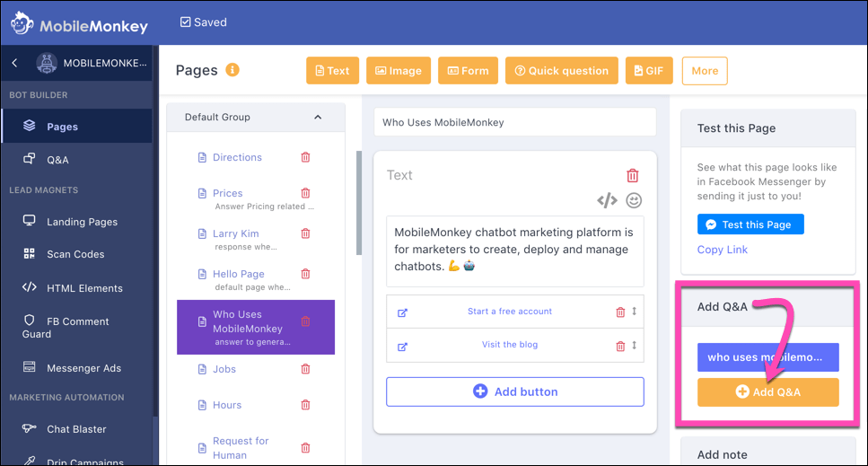The height and width of the screenshot is (466, 868).
Task: Open the Prices page
Action: [227, 193]
